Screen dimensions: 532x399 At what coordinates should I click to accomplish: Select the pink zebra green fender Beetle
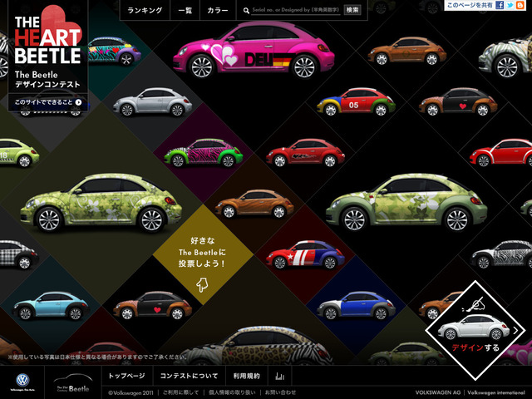203,153
